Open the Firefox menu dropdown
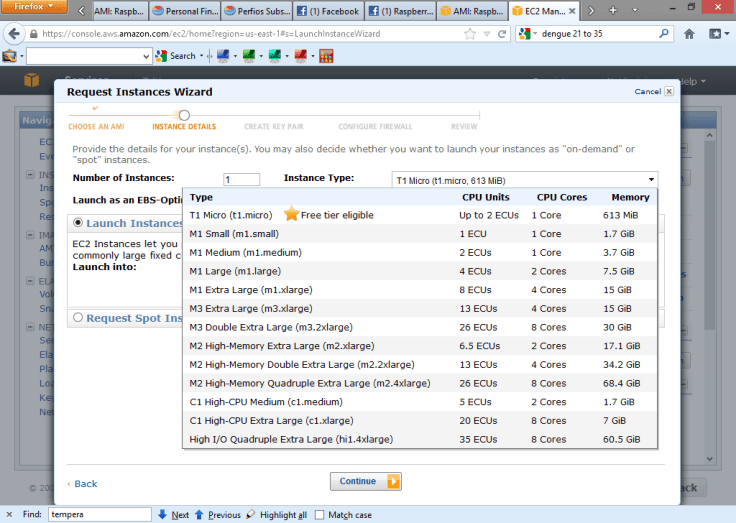736x523 pixels. (34, 9)
